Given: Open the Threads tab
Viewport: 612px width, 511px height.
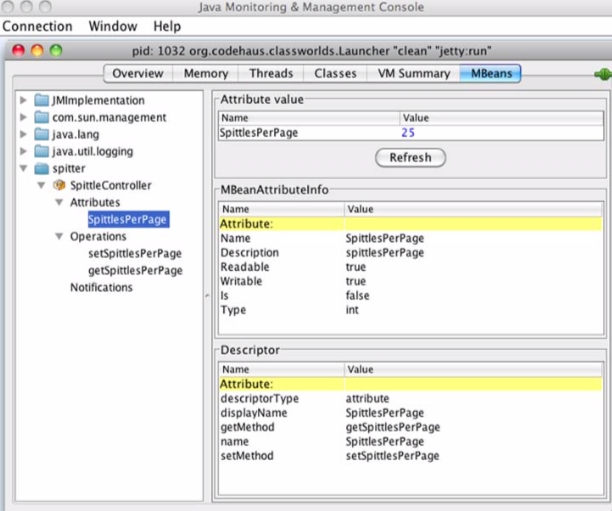Looking at the screenshot, I should coord(271,74).
